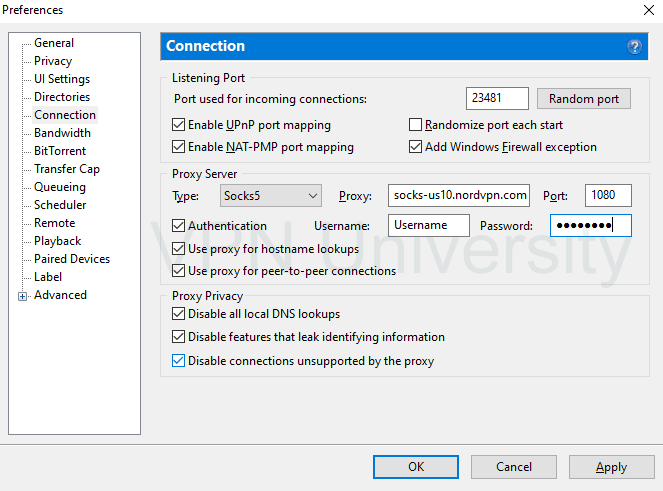Open the Remote category

coord(55,223)
